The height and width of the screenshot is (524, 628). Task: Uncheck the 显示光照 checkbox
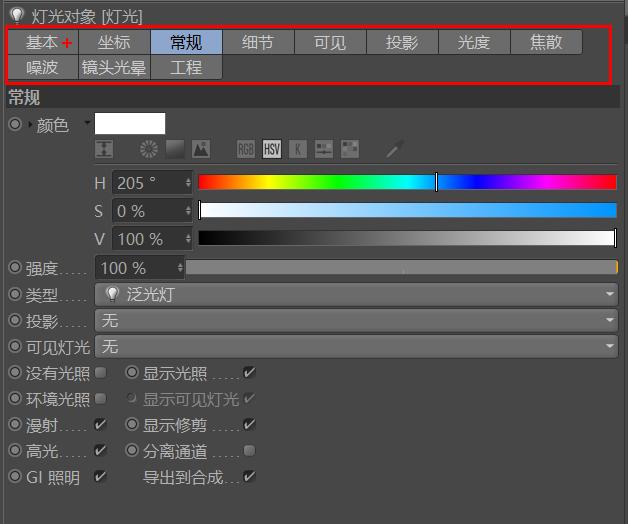coord(249,373)
